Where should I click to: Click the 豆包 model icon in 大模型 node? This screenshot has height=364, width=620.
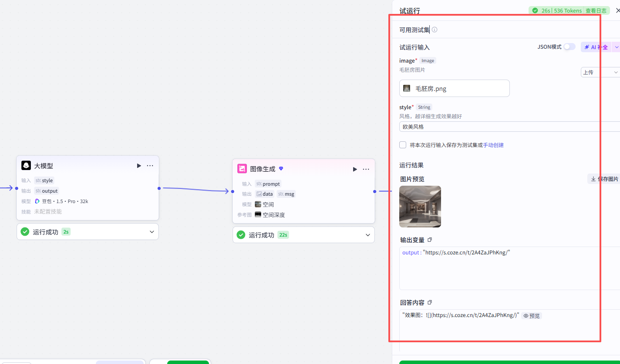(37, 201)
